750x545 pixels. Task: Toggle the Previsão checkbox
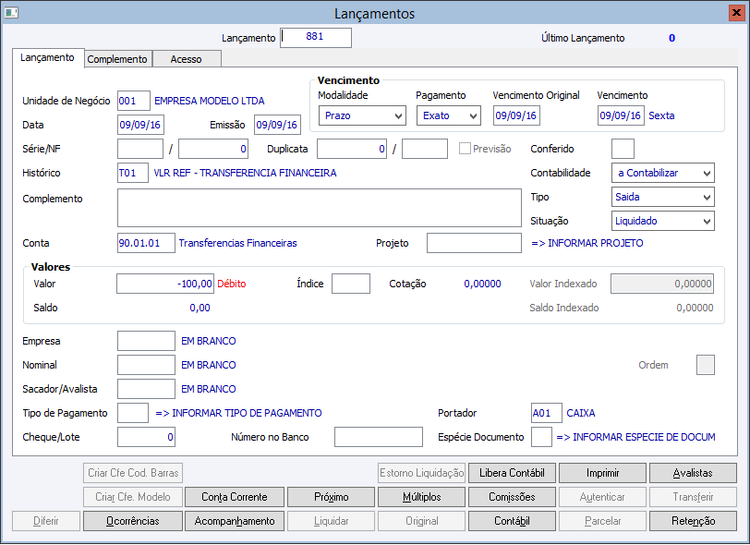(465, 149)
